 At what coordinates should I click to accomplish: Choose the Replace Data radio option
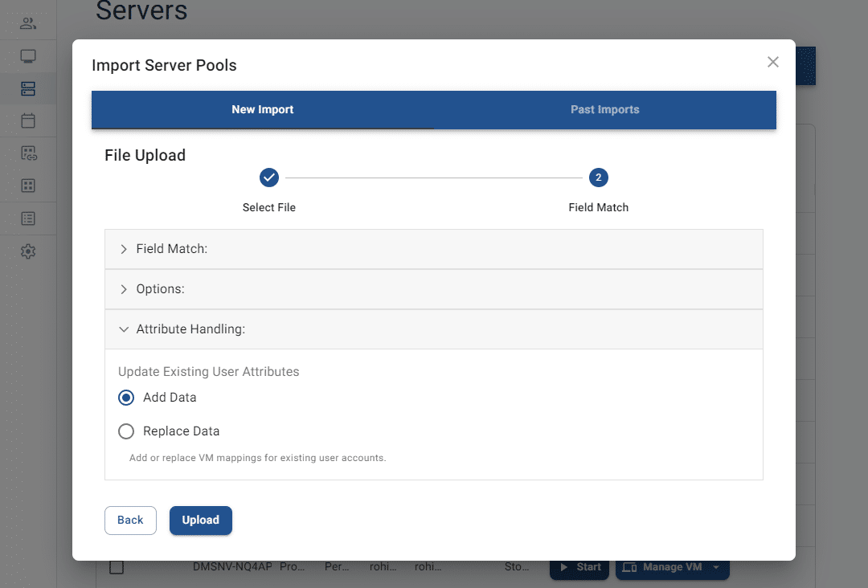click(126, 431)
